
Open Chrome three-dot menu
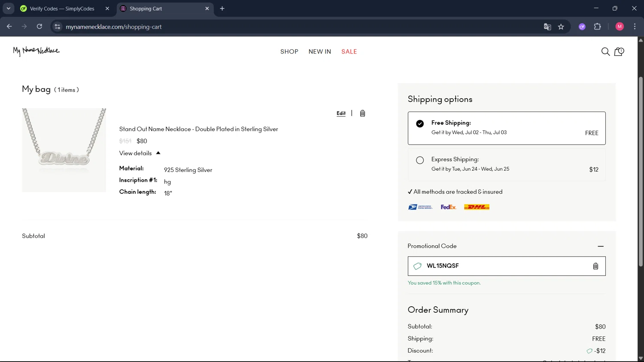(x=635, y=27)
